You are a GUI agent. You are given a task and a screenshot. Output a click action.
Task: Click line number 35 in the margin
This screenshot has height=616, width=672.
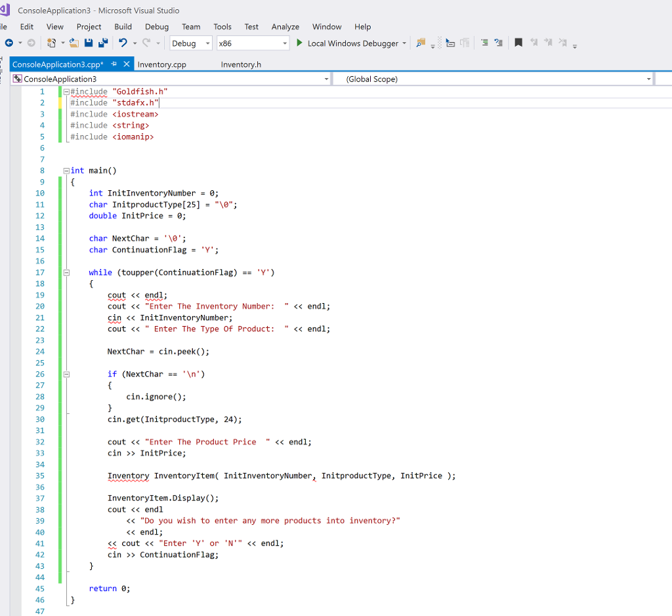[x=40, y=476]
